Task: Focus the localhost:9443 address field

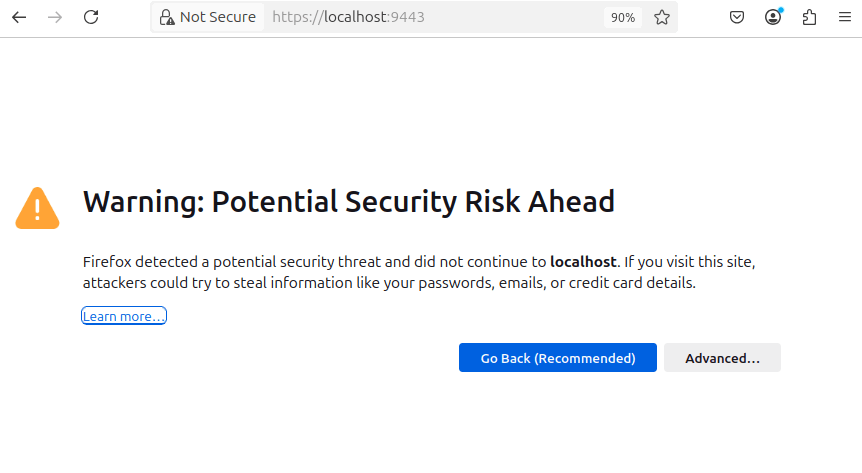Action: (434, 17)
